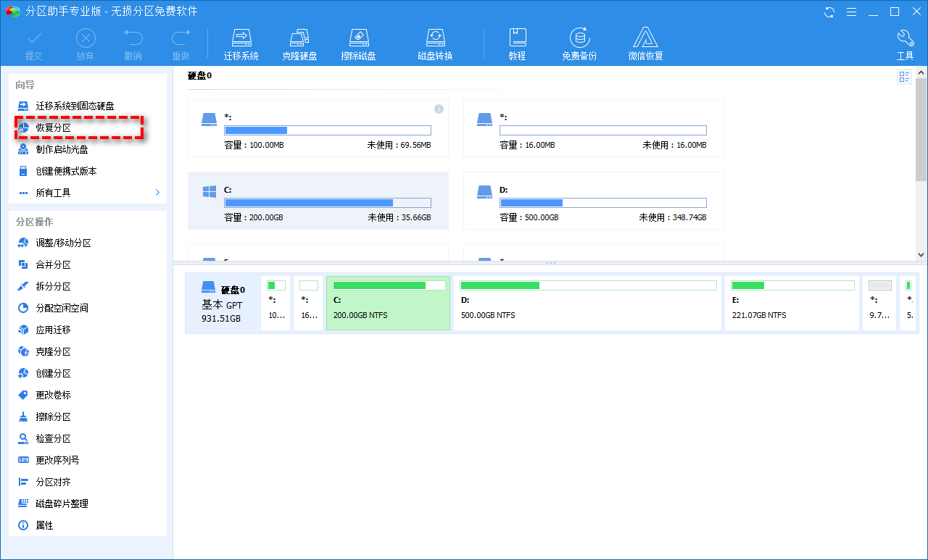Toggle the partition list view mode icon

click(904, 77)
